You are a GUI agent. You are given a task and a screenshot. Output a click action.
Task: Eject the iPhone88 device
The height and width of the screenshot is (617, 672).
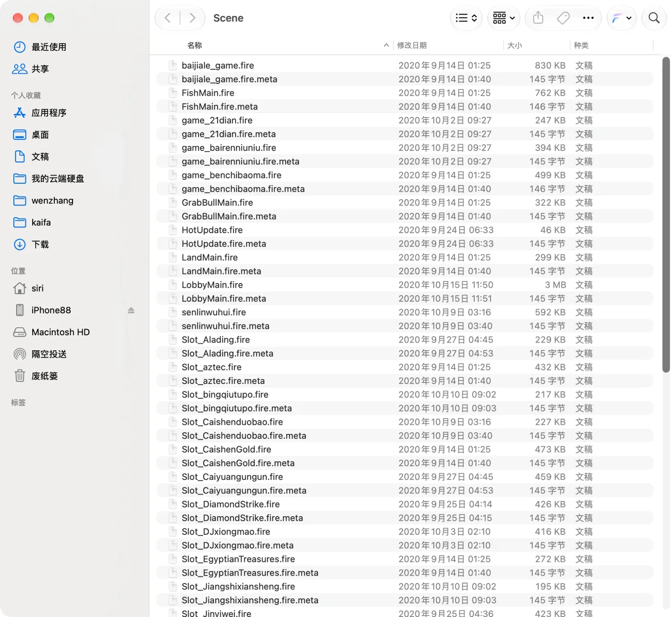[131, 310]
